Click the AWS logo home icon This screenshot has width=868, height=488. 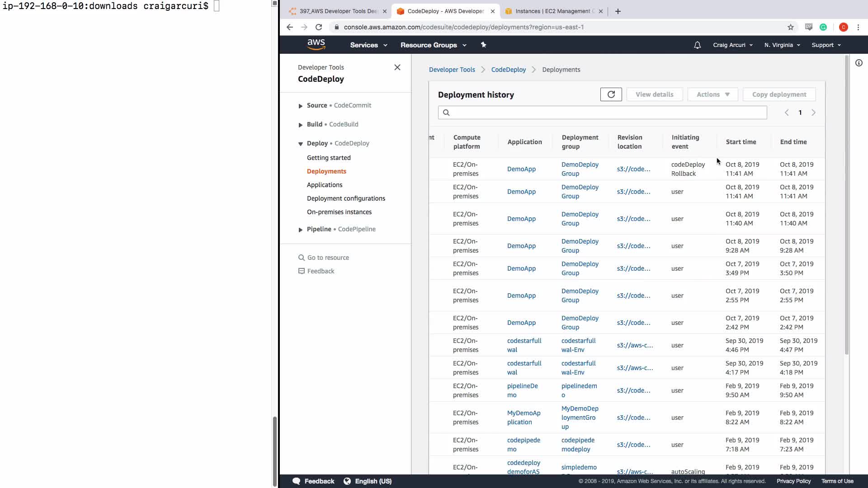coord(316,45)
